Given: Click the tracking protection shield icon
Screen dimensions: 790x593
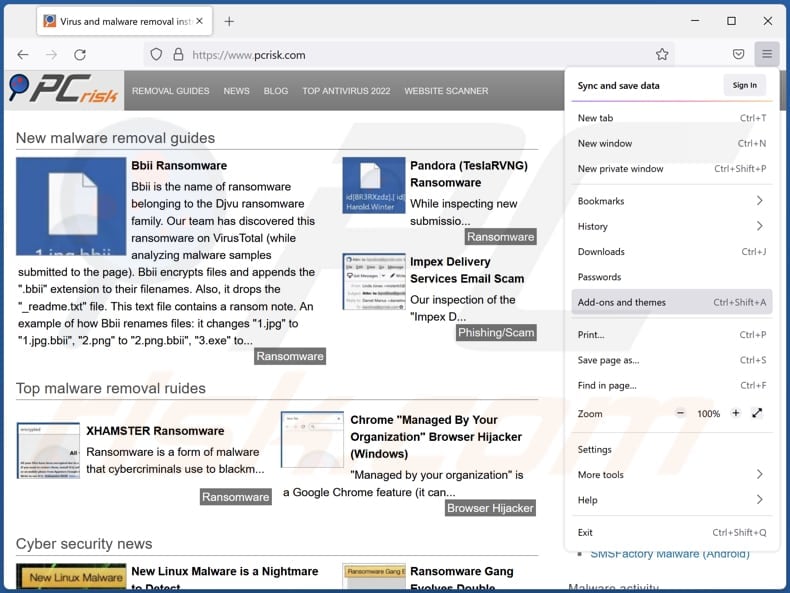Looking at the screenshot, I should (155, 55).
